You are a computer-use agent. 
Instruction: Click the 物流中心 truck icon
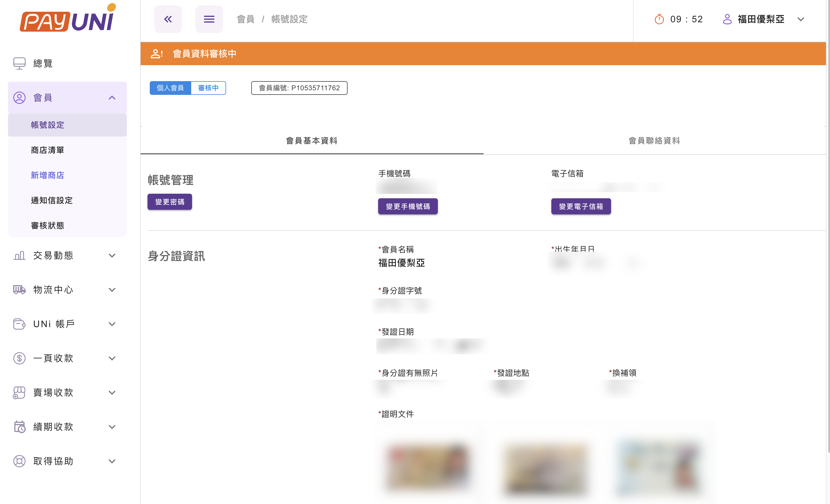tap(19, 289)
